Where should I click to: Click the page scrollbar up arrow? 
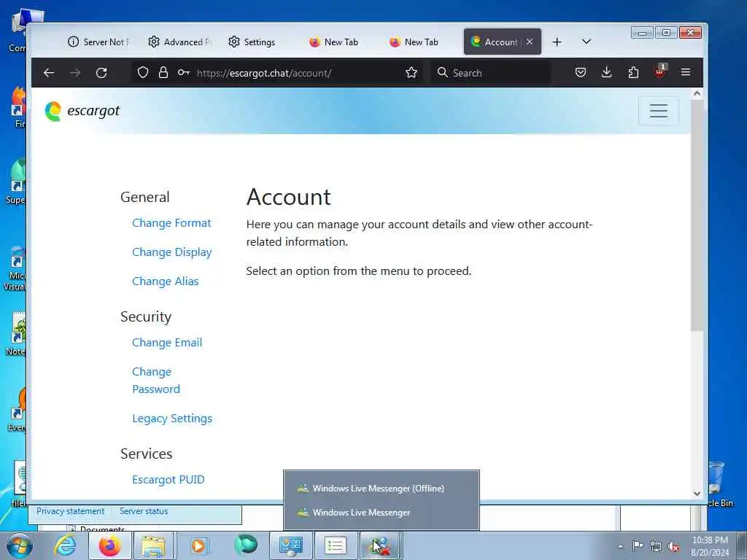(697, 94)
